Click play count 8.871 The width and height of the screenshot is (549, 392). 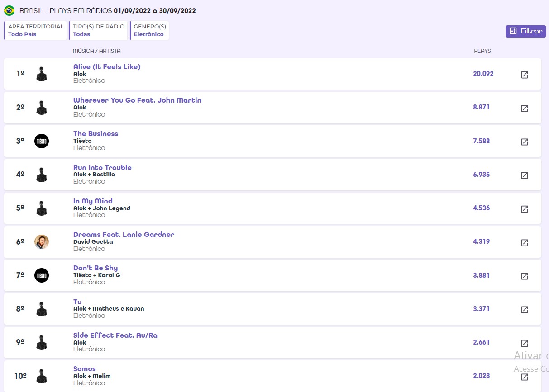[482, 107]
